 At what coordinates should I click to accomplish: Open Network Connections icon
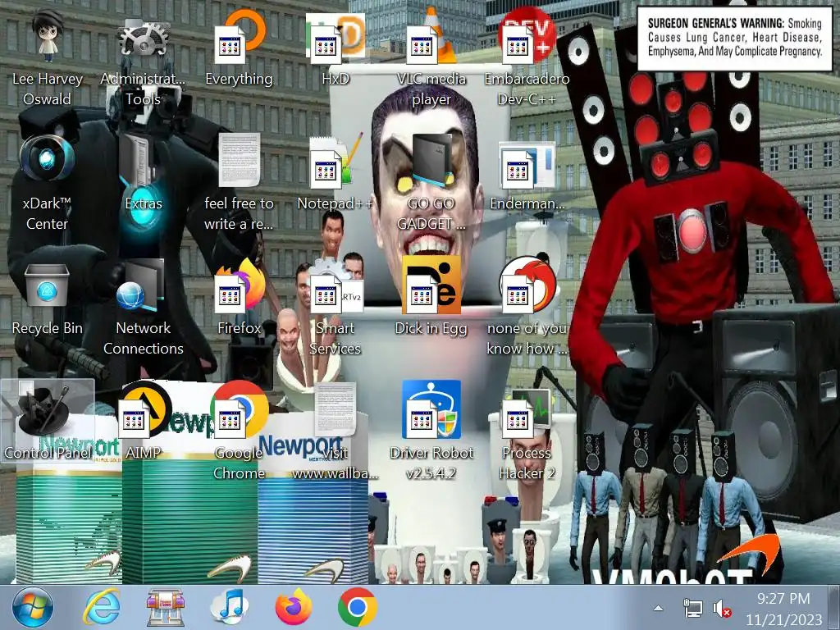pyautogui.click(x=143, y=308)
